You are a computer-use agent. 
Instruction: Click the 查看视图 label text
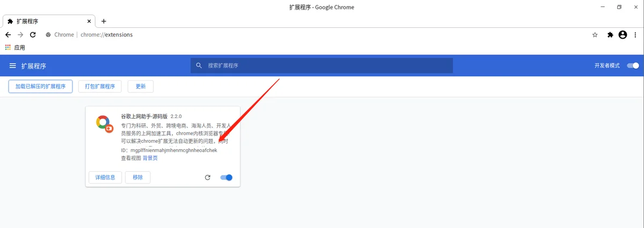point(131,158)
